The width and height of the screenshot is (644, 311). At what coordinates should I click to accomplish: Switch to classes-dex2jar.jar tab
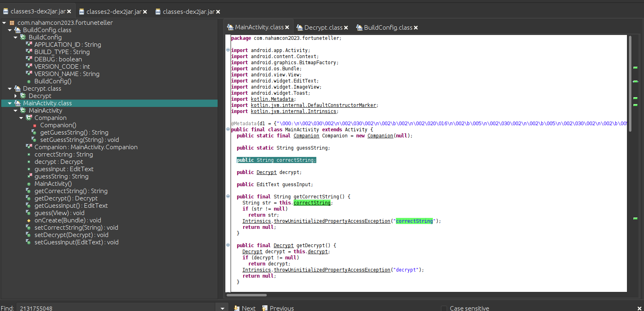click(x=188, y=11)
